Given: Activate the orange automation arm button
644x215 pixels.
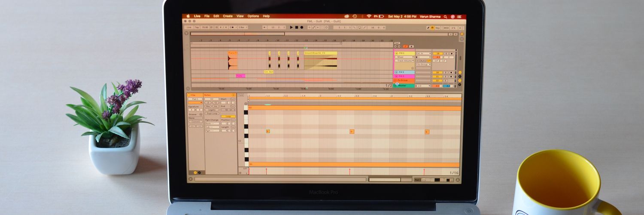Looking at the screenshot, I should tap(405, 46).
